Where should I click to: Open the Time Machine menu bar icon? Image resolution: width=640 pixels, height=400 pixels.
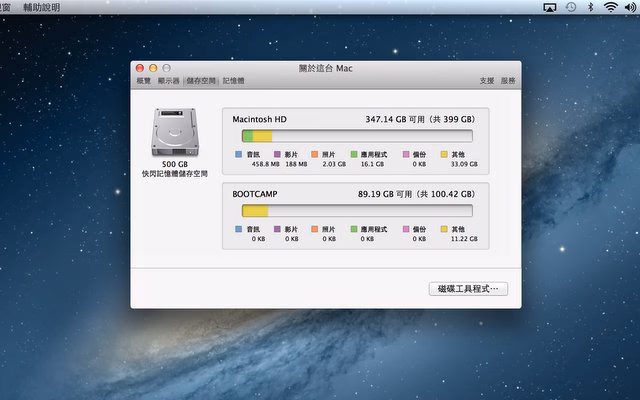pos(571,7)
